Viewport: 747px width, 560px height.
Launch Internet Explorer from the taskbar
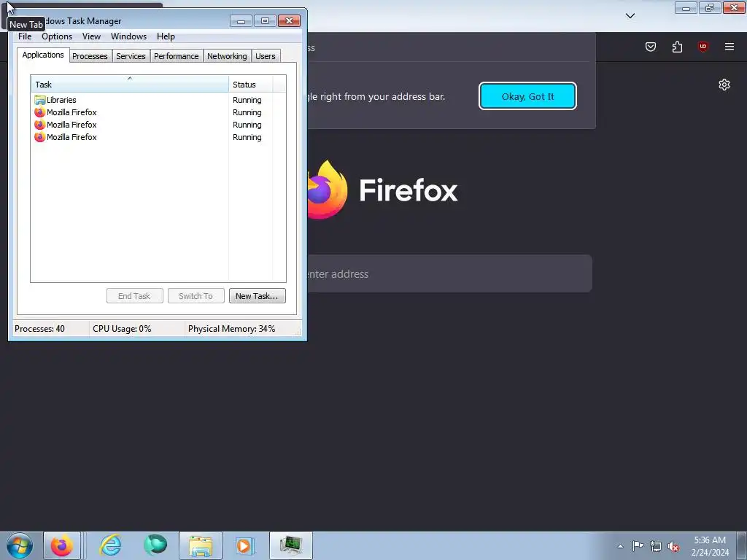(x=111, y=545)
